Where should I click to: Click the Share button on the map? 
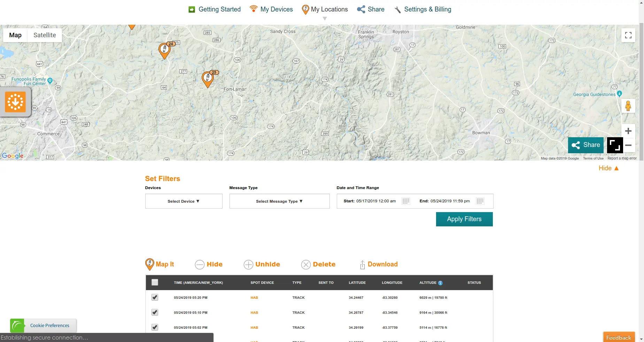(585, 145)
